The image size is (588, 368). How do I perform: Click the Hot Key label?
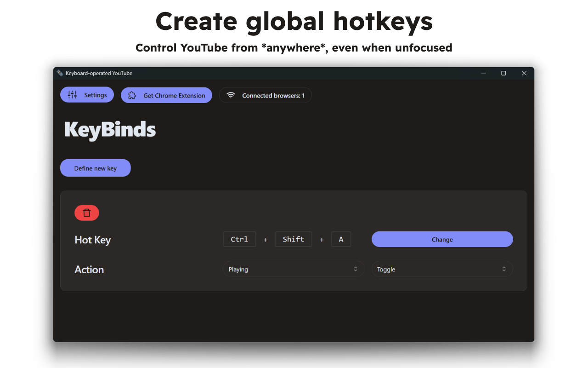coord(93,240)
